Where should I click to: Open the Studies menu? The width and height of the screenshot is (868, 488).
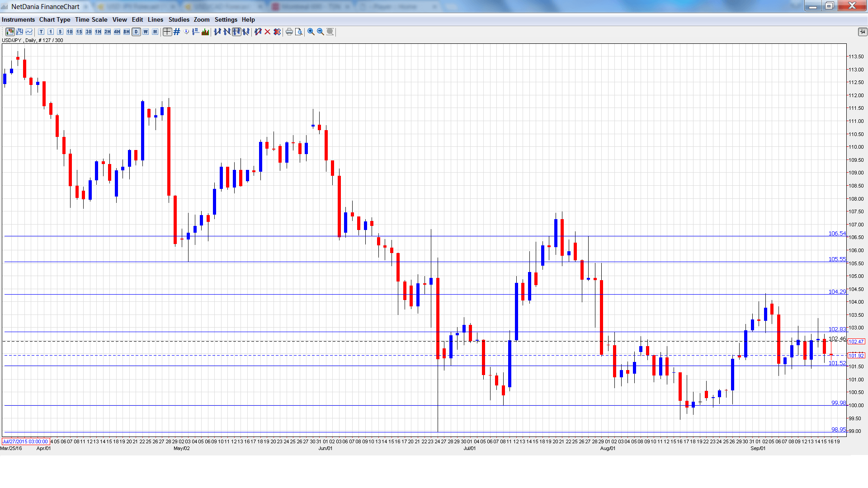[179, 19]
